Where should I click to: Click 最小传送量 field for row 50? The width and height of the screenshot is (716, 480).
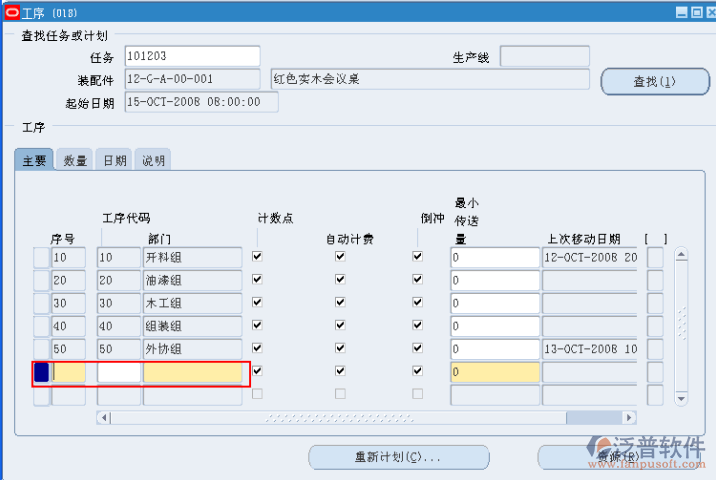495,349
